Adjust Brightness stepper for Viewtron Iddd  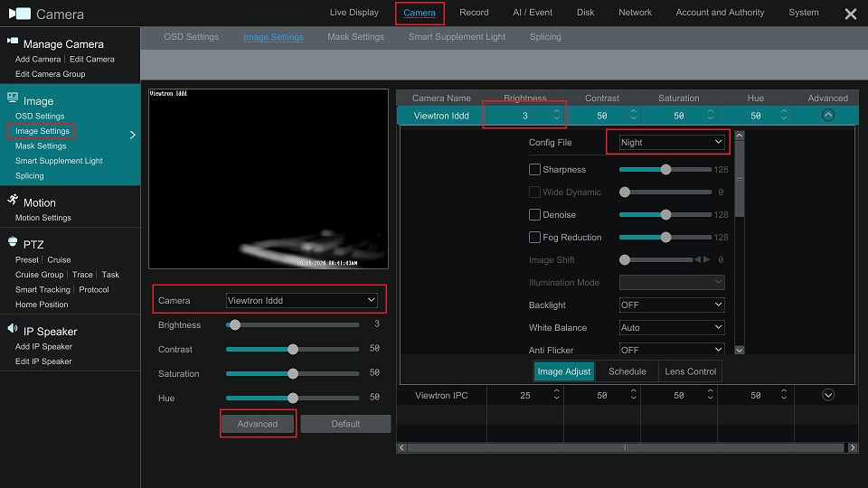[x=556, y=115]
